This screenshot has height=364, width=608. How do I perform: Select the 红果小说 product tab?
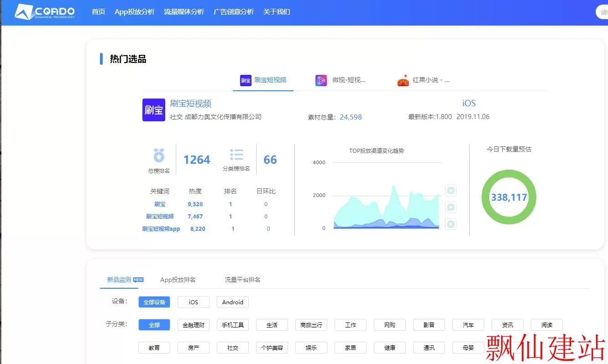(424, 80)
